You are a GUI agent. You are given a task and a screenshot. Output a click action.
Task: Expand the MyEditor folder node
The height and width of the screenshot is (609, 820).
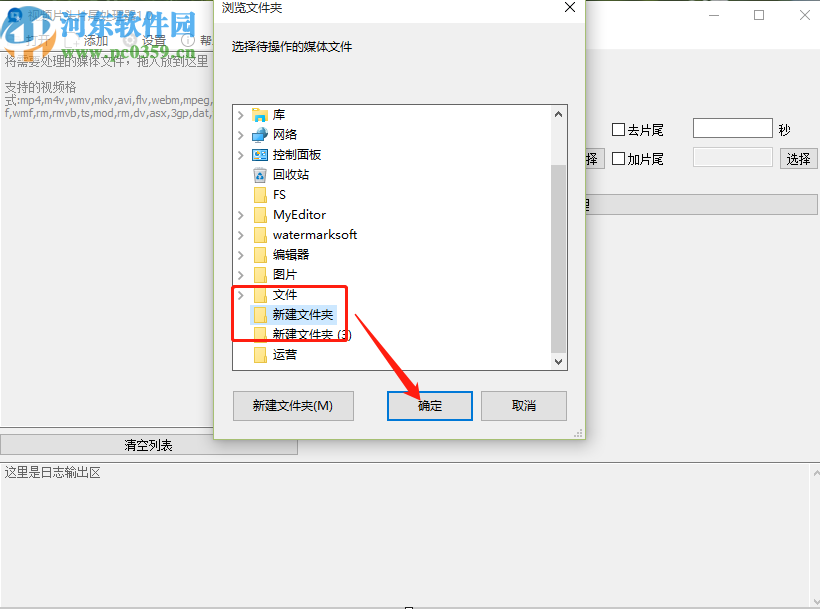241,215
